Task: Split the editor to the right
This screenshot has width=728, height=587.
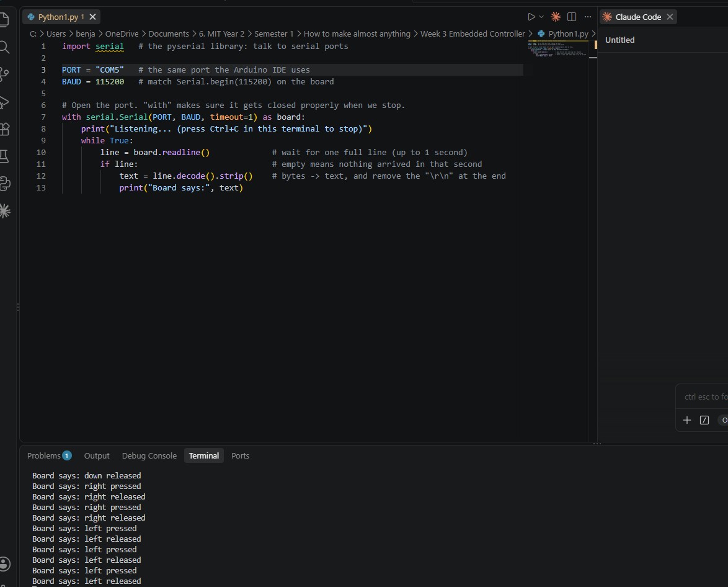Action: [x=572, y=17]
